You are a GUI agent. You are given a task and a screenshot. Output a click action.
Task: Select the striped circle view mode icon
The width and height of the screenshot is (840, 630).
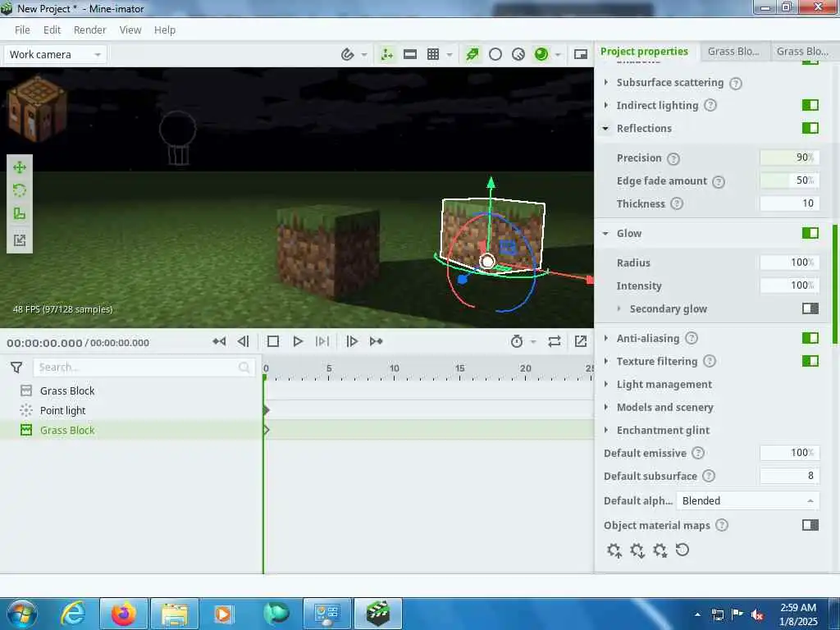pos(518,54)
